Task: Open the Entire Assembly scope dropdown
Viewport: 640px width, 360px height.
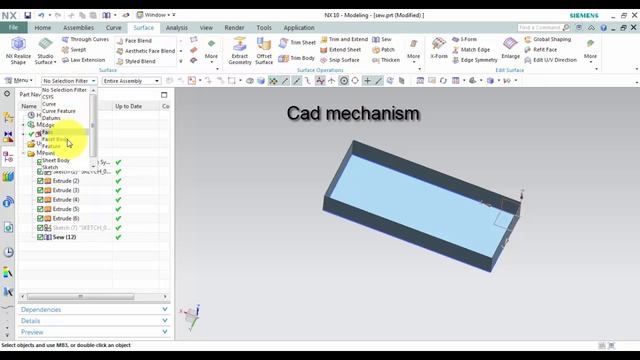Action: click(131, 81)
